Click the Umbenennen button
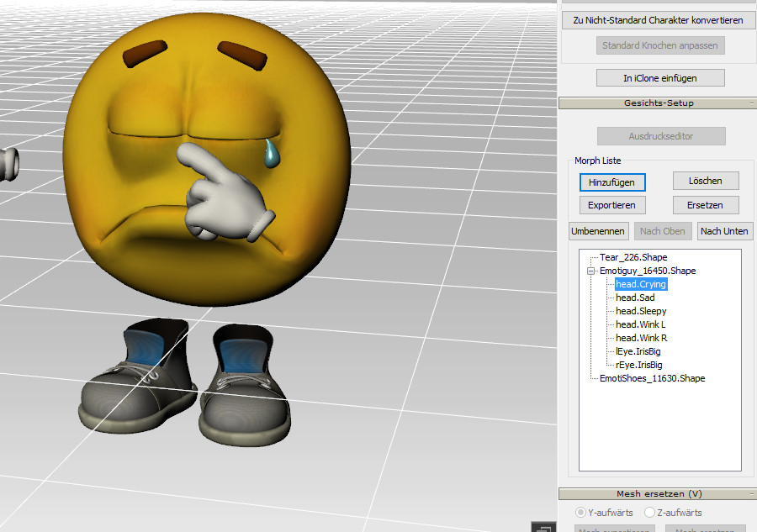The image size is (757, 532). tap(598, 231)
